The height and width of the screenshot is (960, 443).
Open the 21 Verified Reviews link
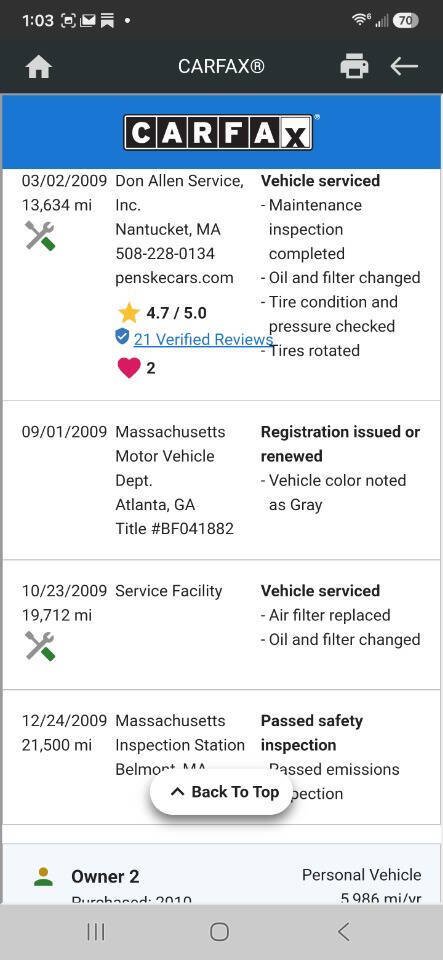click(x=203, y=339)
